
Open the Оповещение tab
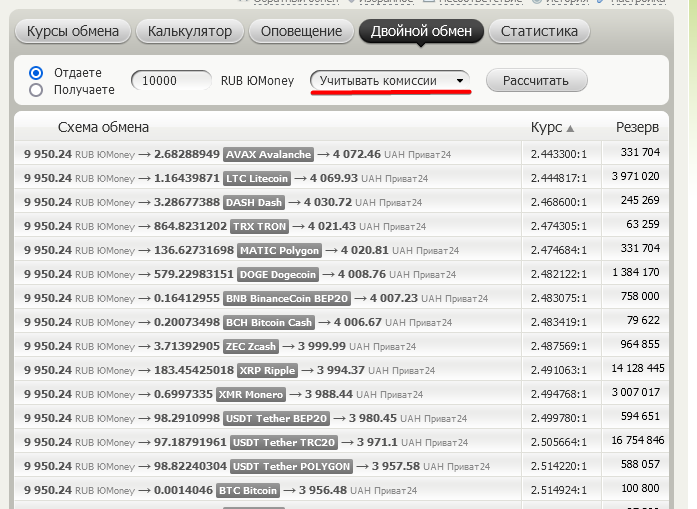click(x=301, y=31)
